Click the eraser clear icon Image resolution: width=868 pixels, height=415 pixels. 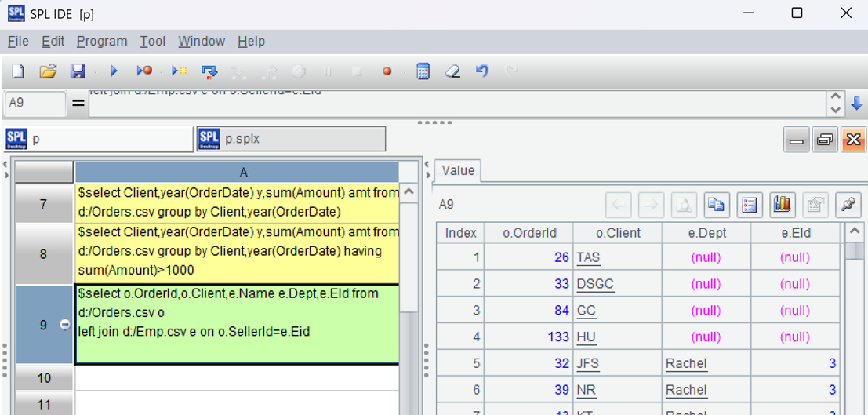452,71
